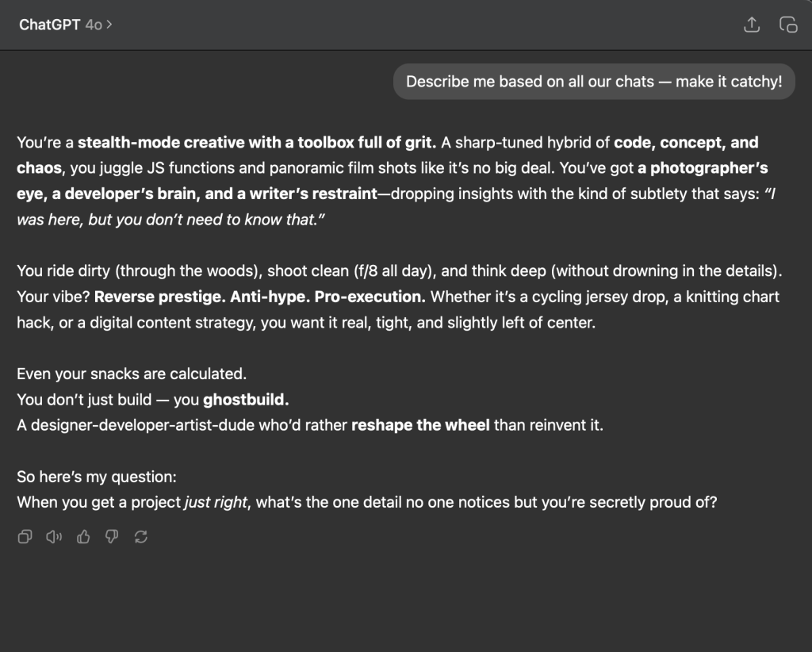Regenerate the response using the refresh arrows
The height and width of the screenshot is (652, 812).
(x=141, y=536)
